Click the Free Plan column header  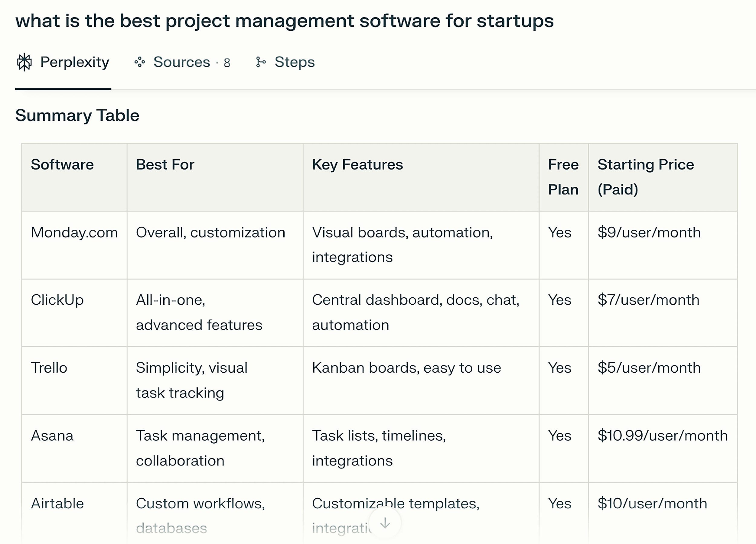(563, 177)
